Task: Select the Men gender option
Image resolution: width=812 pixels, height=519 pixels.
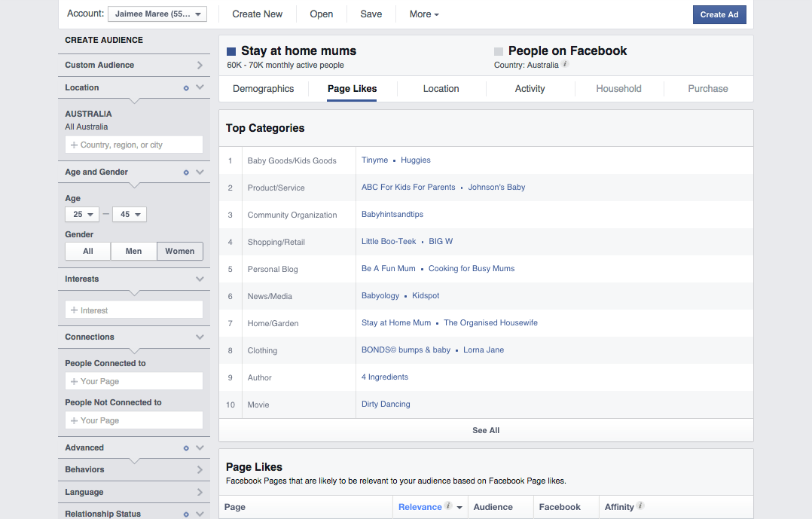Action: [x=133, y=251]
